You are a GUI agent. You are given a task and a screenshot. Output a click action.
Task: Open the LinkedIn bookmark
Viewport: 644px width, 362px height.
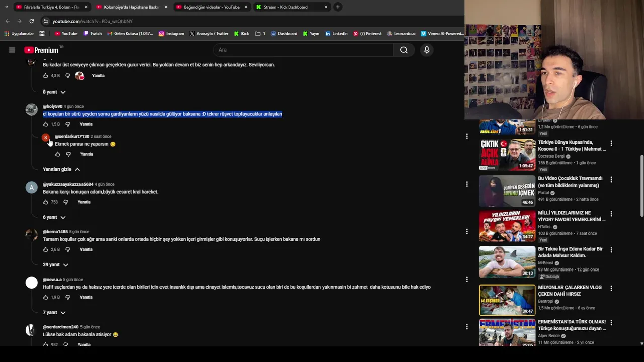coord(336,34)
